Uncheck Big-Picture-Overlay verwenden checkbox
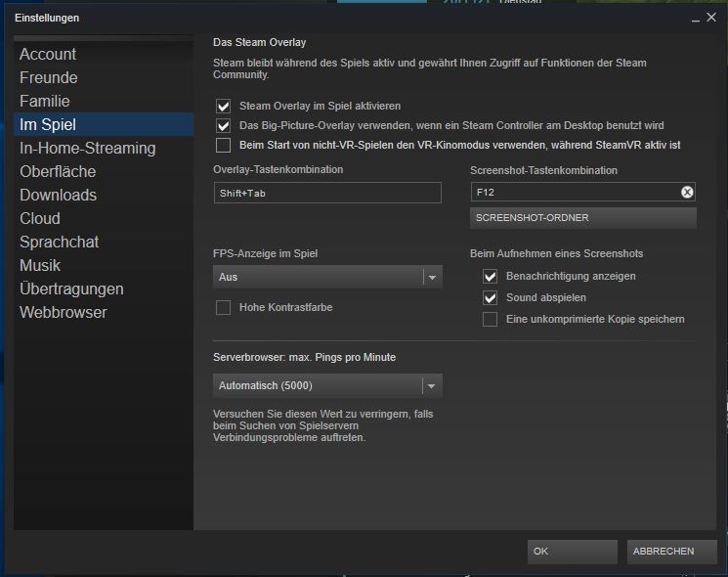This screenshot has width=728, height=577. (x=224, y=125)
